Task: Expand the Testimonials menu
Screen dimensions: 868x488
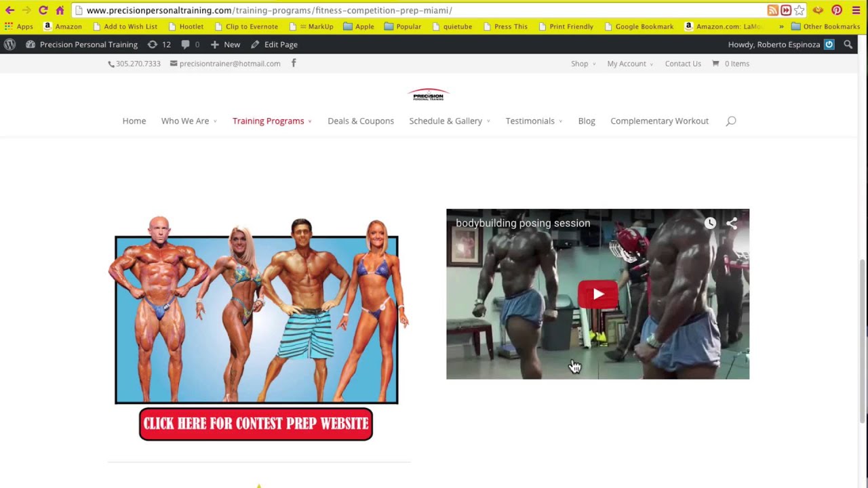Action: coord(534,121)
